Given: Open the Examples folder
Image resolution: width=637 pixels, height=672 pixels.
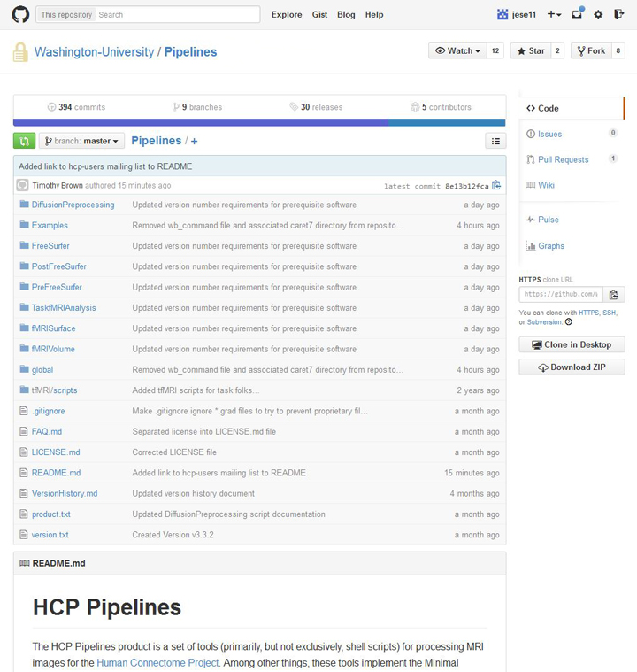Looking at the screenshot, I should [50, 225].
